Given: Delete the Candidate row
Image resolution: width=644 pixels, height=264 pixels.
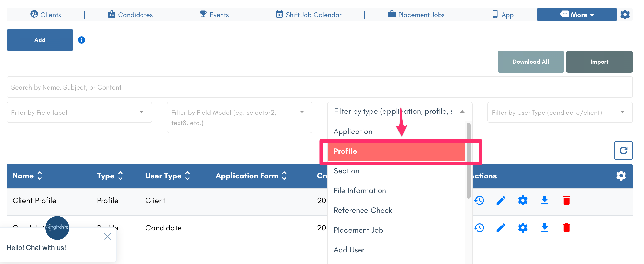Looking at the screenshot, I should 566,228.
